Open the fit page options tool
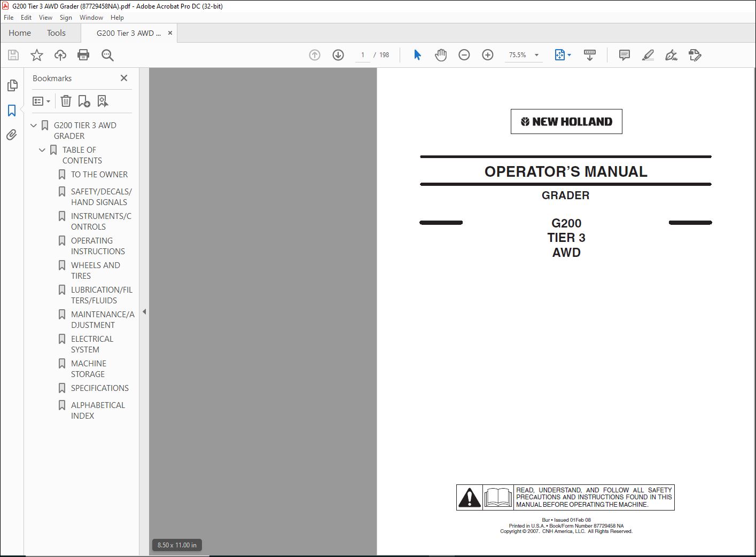The image size is (756, 557). point(563,55)
